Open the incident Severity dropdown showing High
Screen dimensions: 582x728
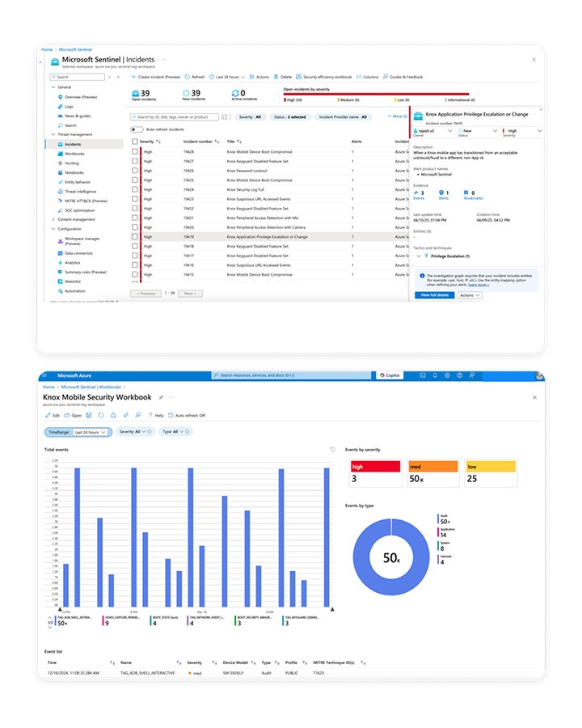tap(523, 131)
